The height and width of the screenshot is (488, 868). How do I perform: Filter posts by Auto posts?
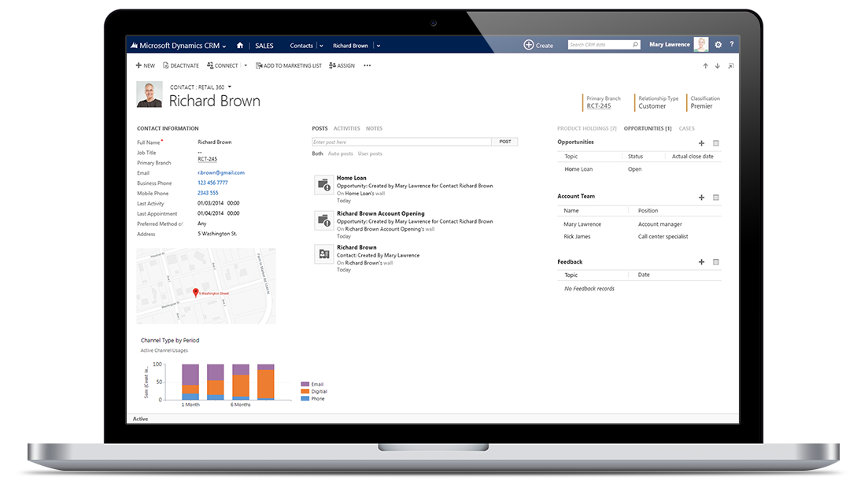click(x=340, y=153)
